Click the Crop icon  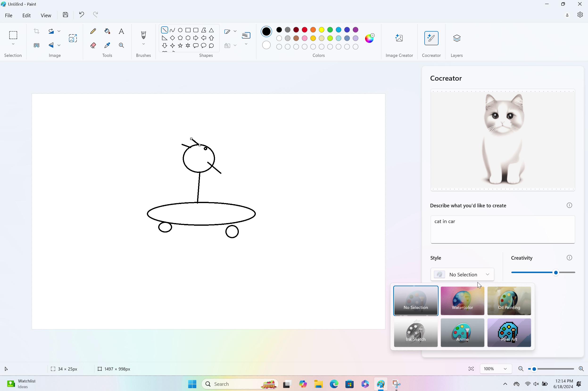37,31
